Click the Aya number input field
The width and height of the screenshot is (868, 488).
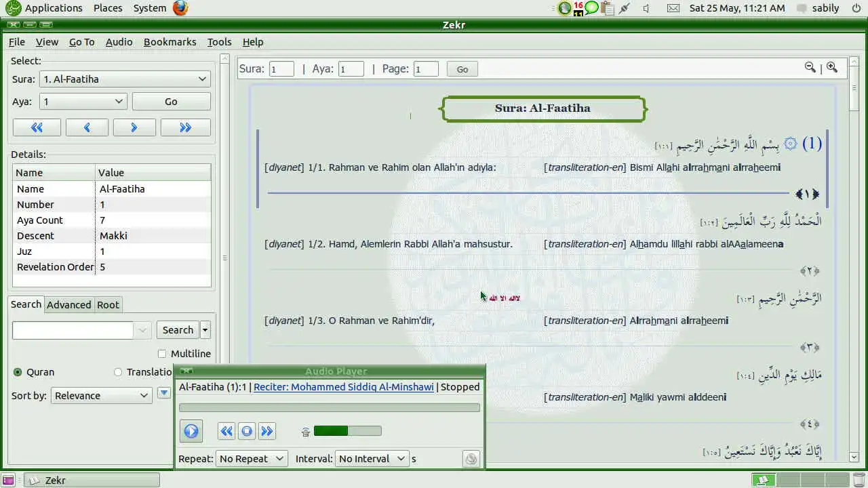[351, 69]
